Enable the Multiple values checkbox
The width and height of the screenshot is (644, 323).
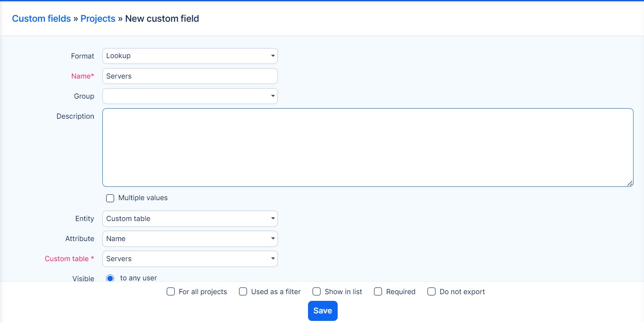coord(110,198)
